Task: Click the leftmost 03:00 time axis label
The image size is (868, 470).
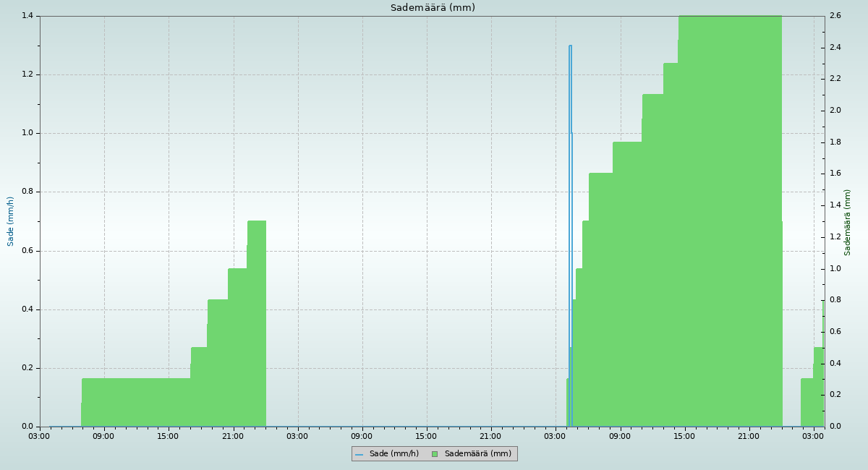Action: 40,436
